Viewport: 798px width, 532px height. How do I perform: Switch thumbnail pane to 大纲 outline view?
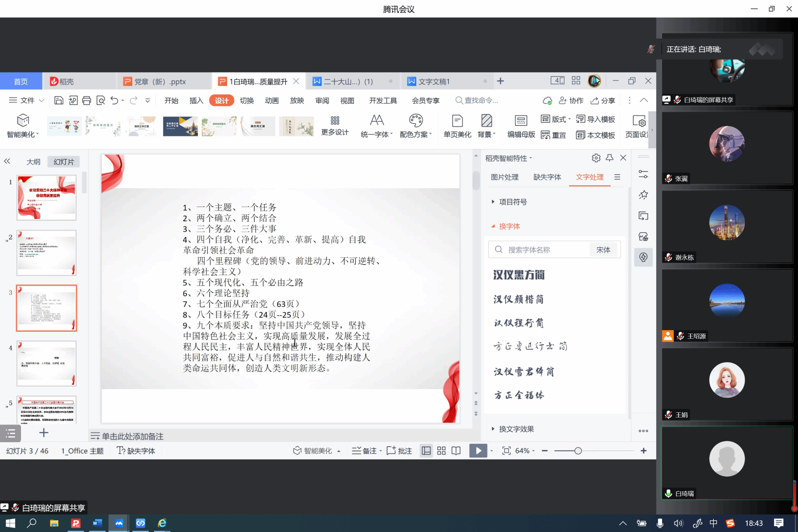click(x=33, y=162)
